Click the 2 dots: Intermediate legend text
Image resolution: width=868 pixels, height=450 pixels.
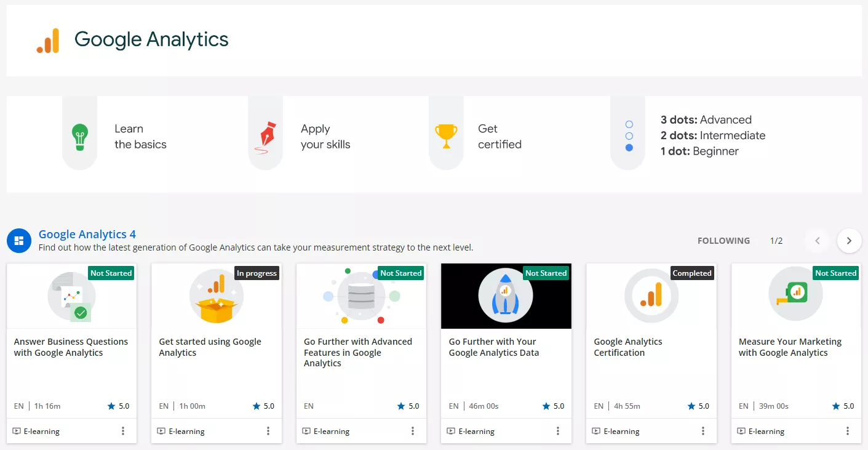(713, 135)
